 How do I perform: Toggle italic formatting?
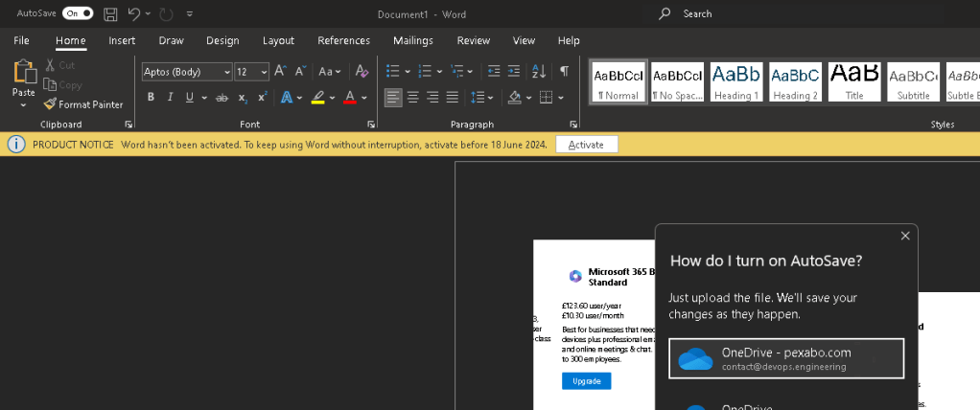(x=170, y=98)
